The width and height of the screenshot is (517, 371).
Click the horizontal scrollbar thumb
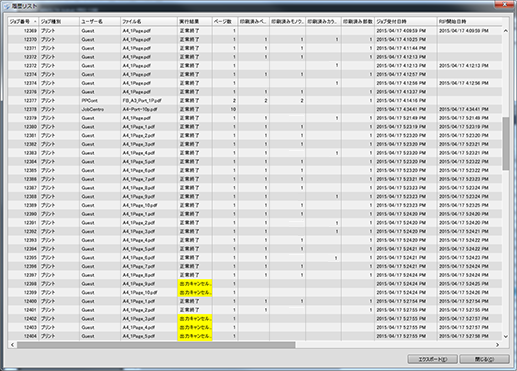pyautogui.click(x=156, y=345)
